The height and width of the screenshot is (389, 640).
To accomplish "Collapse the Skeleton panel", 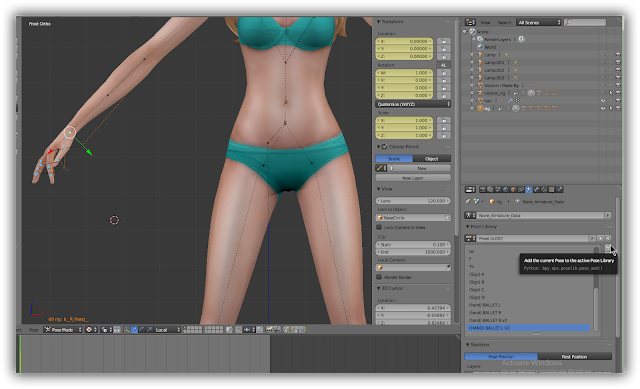I will pos(468,345).
